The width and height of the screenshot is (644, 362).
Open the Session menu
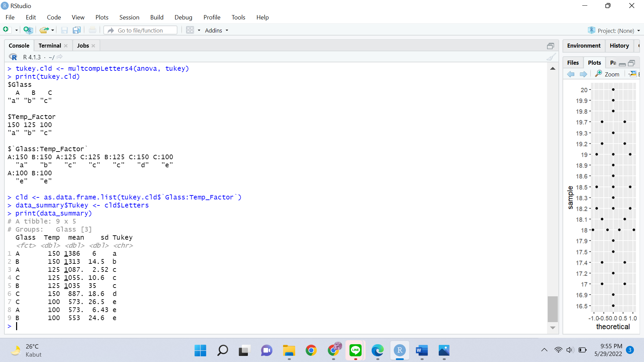[x=129, y=17]
